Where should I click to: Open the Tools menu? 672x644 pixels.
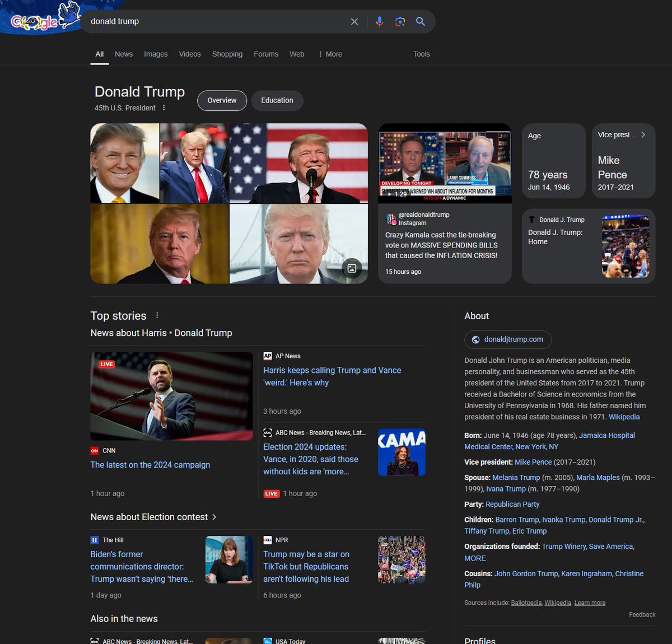(422, 54)
